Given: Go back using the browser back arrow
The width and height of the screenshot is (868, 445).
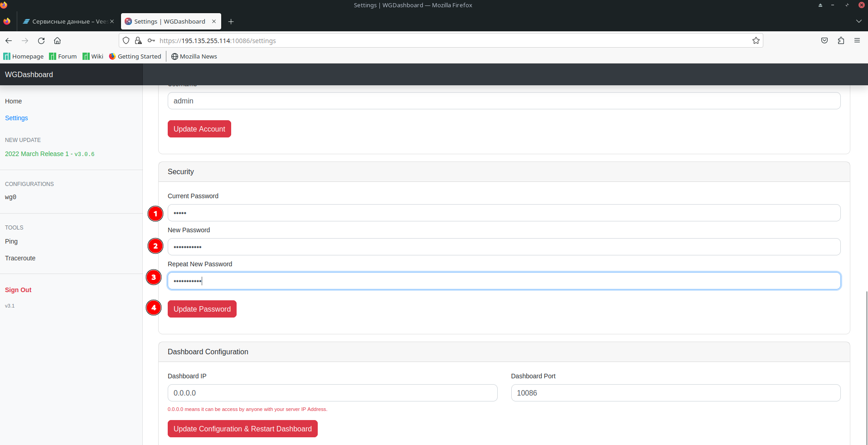Looking at the screenshot, I should click(9, 41).
